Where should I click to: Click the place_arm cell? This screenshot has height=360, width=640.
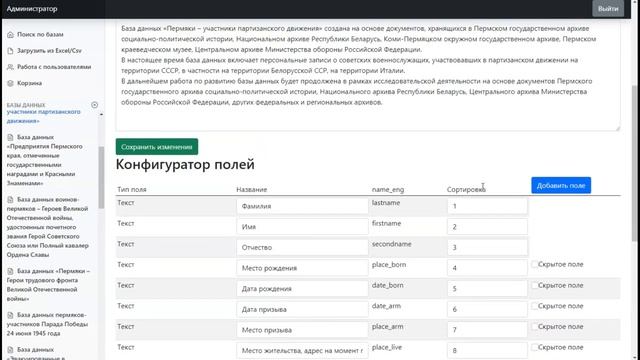[x=387, y=327]
